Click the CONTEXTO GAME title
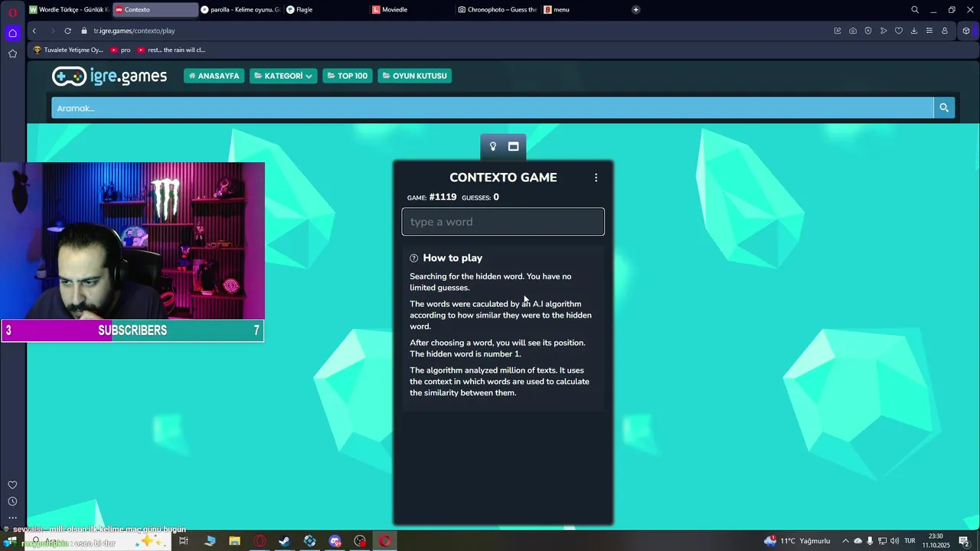Viewport: 980px width, 551px height. (x=503, y=178)
